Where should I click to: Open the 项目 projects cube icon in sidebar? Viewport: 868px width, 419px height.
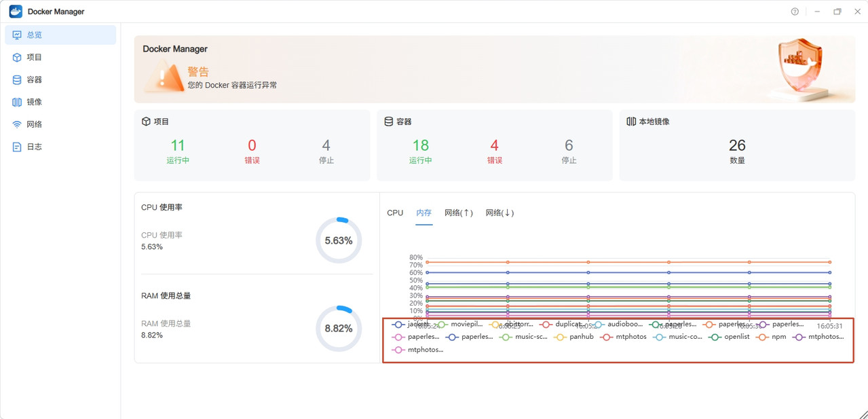click(x=17, y=57)
